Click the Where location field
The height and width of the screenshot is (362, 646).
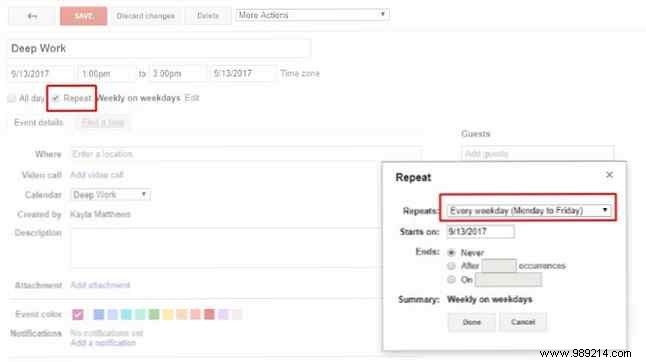[245, 154]
